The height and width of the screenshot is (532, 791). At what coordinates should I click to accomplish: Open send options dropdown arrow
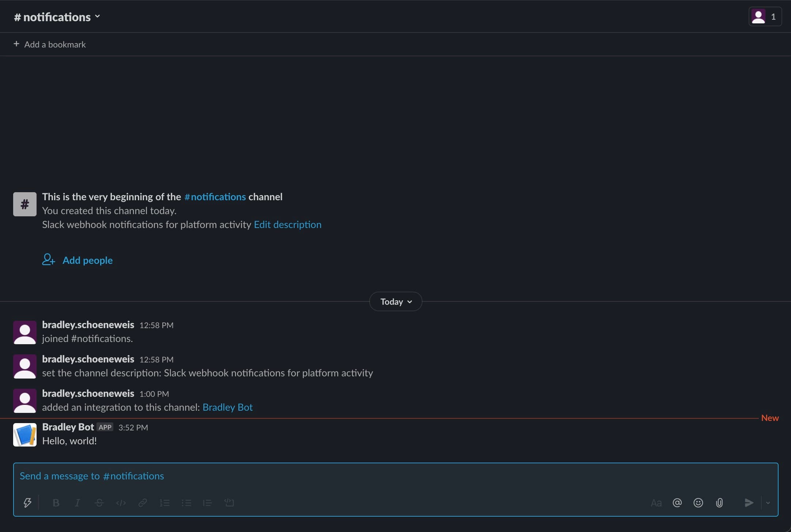(768, 503)
